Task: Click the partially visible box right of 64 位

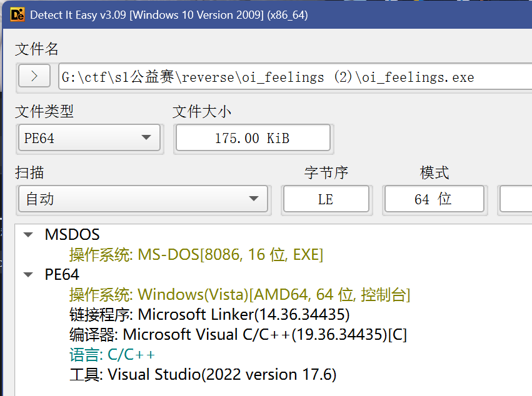Action: (516, 199)
